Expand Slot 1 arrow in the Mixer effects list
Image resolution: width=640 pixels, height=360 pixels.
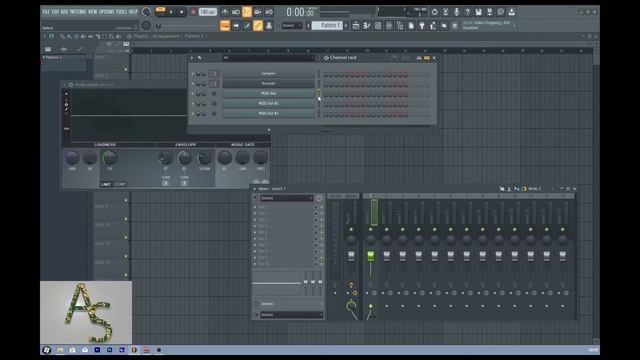255,207
